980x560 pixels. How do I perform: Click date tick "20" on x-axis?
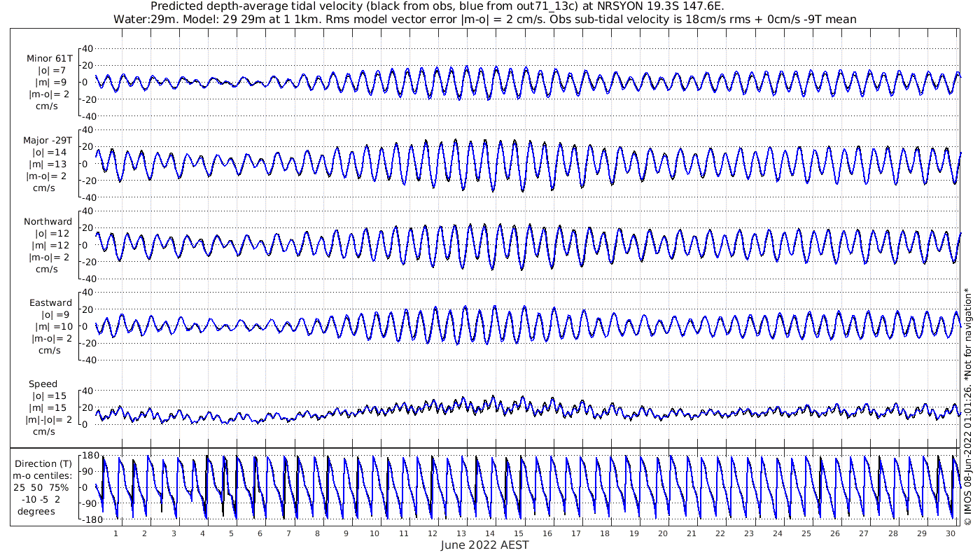[x=662, y=533]
